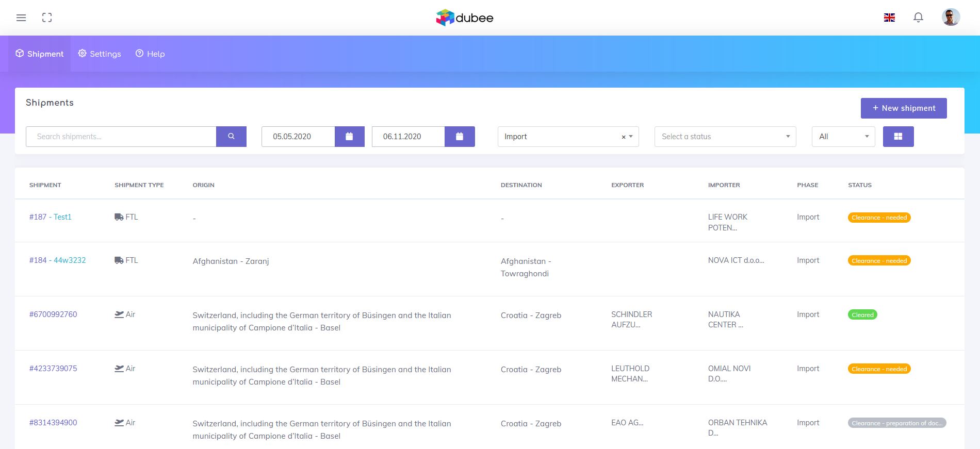Toggle fullscreen mode icon
980x449 pixels.
coord(47,18)
